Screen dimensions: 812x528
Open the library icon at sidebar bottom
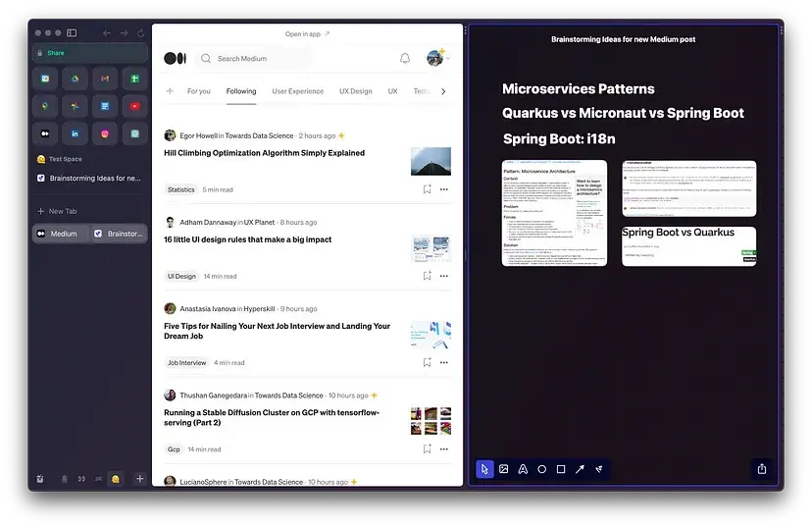click(40, 479)
